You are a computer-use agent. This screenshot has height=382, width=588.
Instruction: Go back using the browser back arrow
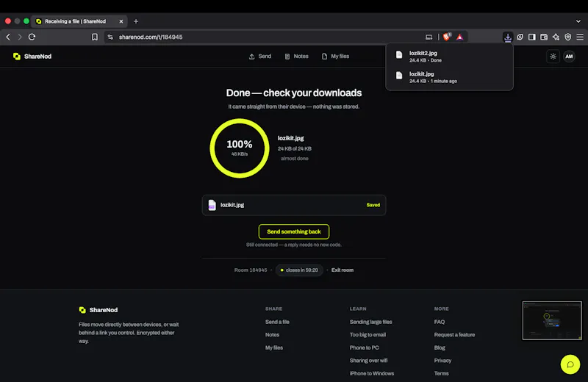[8, 37]
